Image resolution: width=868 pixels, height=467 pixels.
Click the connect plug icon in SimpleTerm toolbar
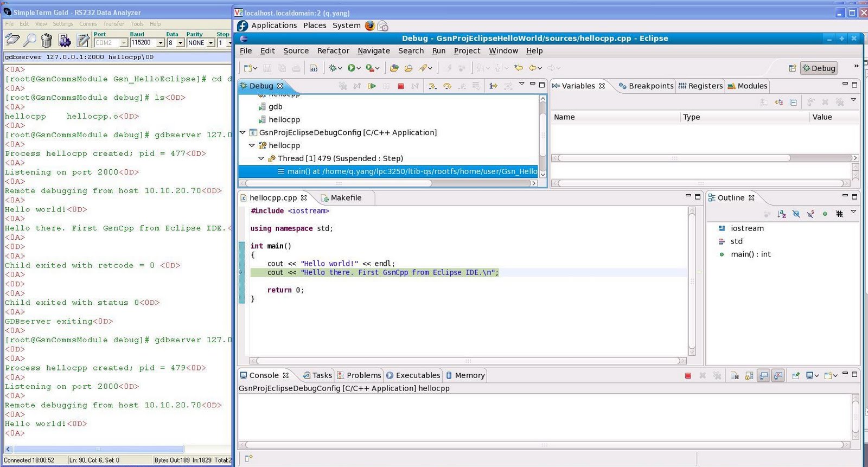12,40
